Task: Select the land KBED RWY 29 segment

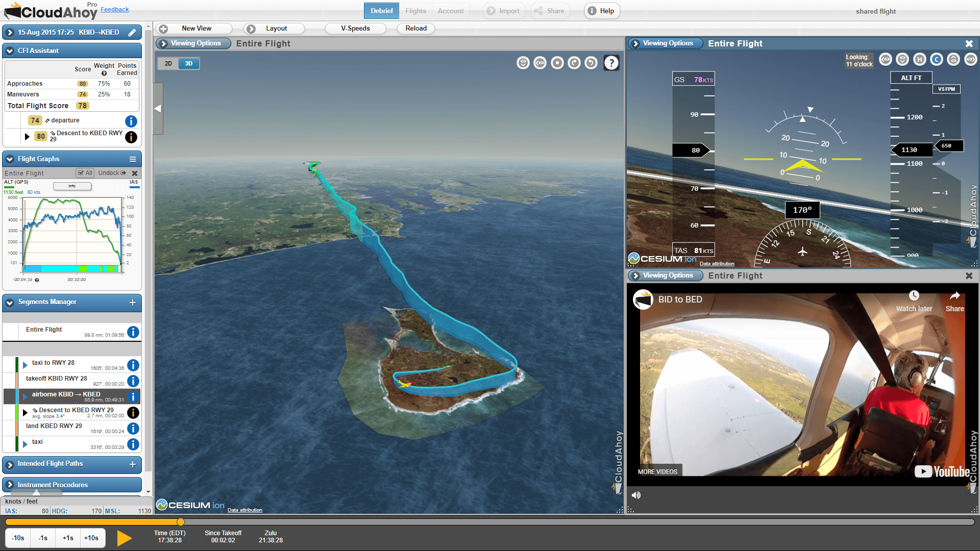Action: (72, 429)
